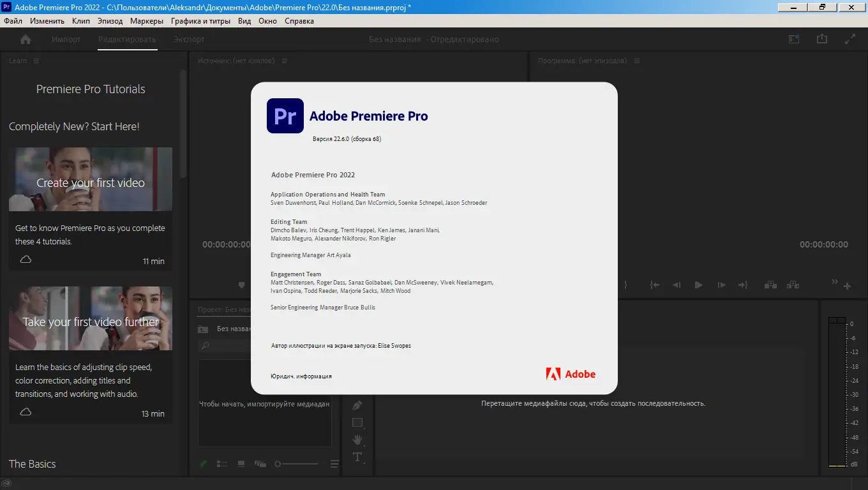Click the Lift button in Program monitor

pos(770,285)
